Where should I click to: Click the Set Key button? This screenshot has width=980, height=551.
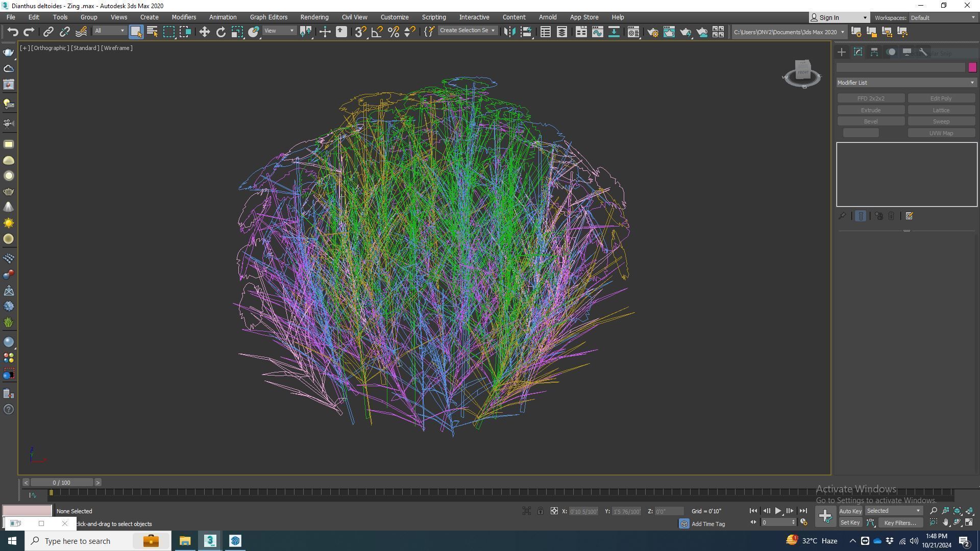tap(850, 523)
